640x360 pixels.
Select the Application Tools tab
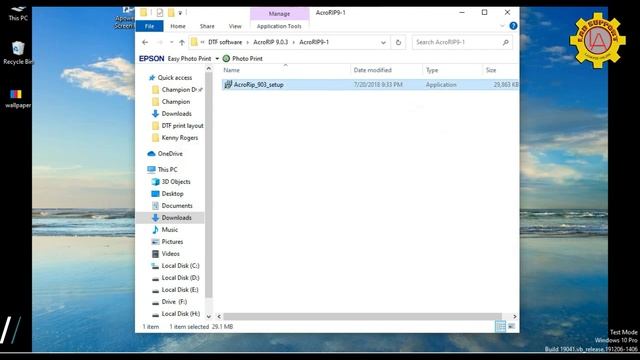[279, 26]
